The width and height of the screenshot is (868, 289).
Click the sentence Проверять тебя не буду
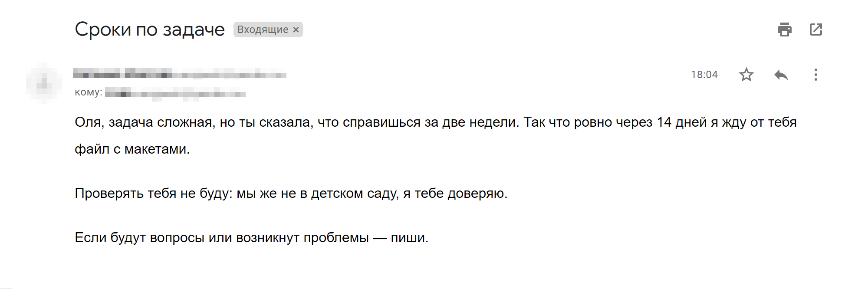[291, 193]
